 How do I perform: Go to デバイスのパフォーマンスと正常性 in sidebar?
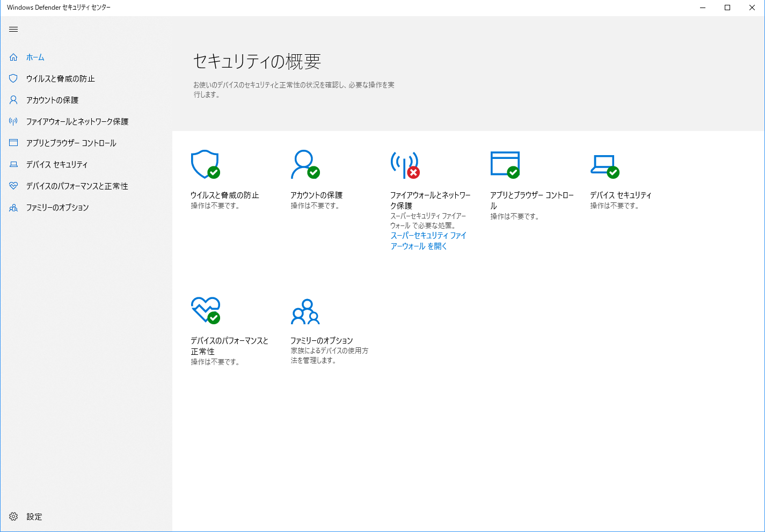pos(77,186)
